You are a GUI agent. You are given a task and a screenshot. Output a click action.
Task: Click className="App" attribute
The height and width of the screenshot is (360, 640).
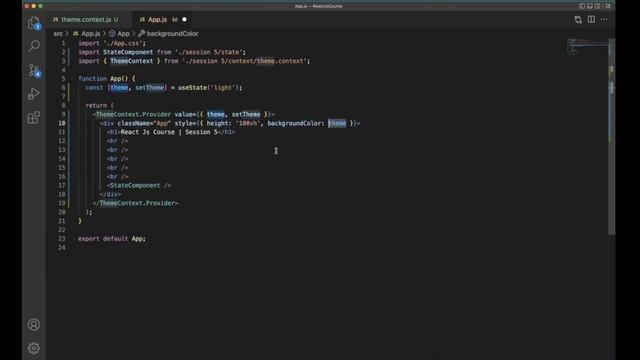click(x=144, y=123)
